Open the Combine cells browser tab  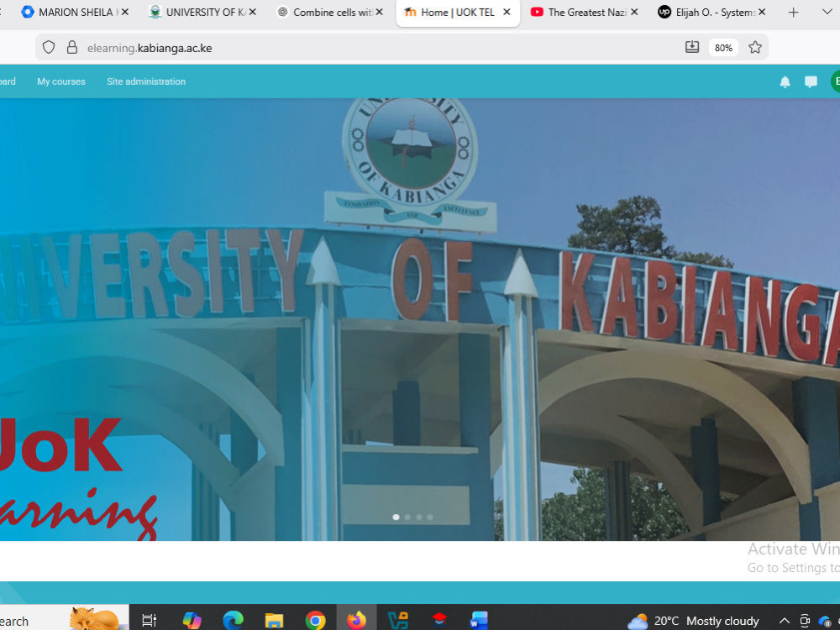324,12
